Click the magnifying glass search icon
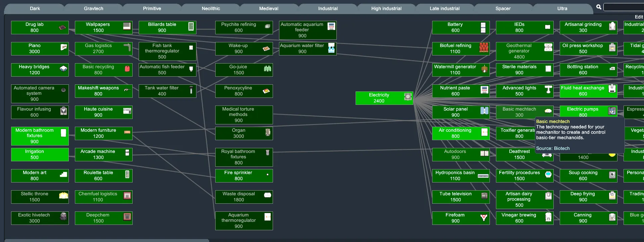Viewport: 644px width, 242px height. (599, 7)
